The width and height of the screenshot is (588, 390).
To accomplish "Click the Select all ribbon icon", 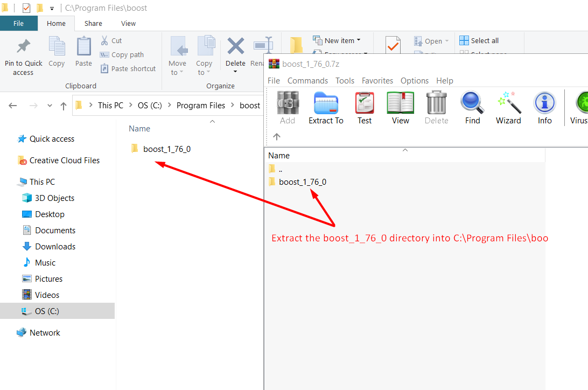I will pos(464,40).
